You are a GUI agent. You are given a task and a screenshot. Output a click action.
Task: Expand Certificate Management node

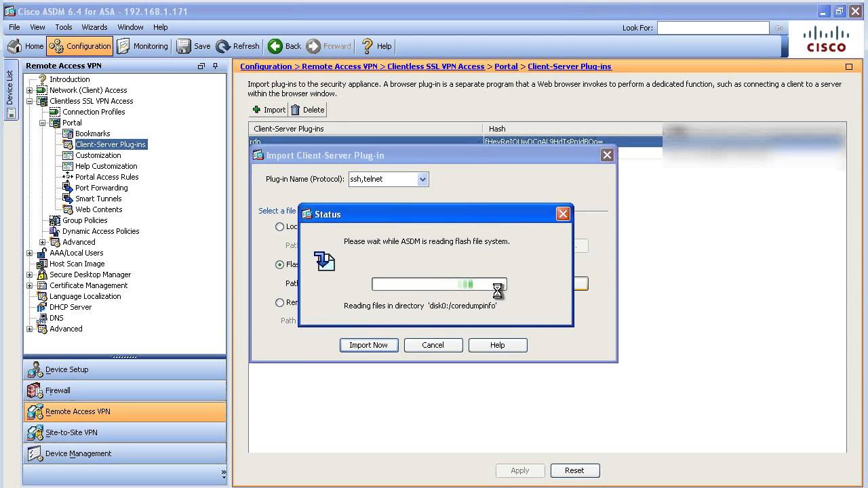pyautogui.click(x=29, y=285)
